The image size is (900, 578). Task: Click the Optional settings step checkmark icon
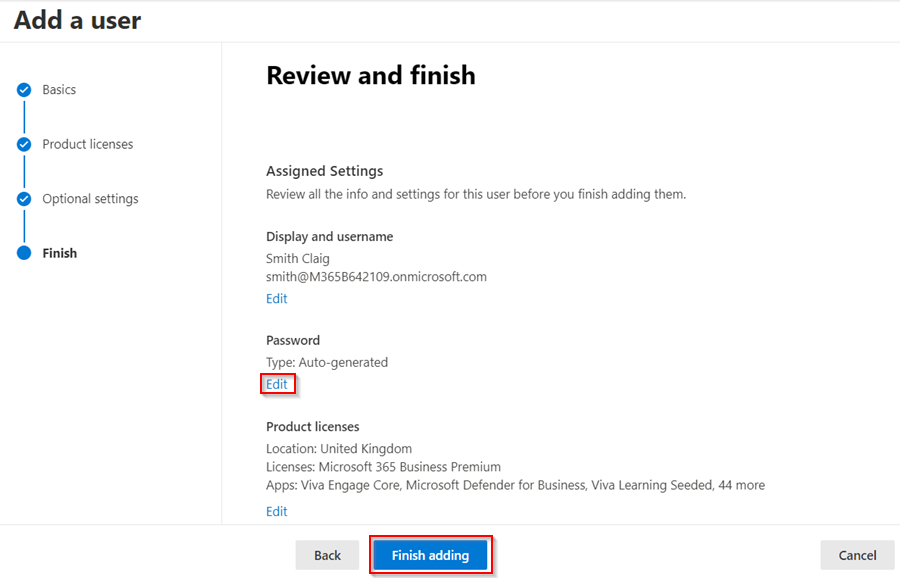(24, 199)
